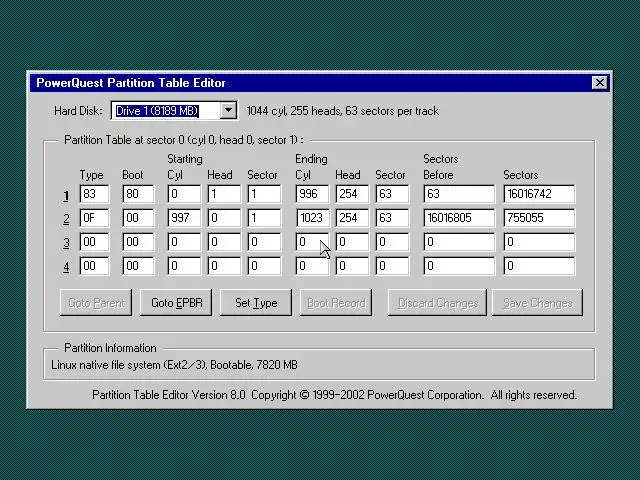Click the Boot Record button
Viewport: 640px width, 480px height.
click(x=336, y=302)
